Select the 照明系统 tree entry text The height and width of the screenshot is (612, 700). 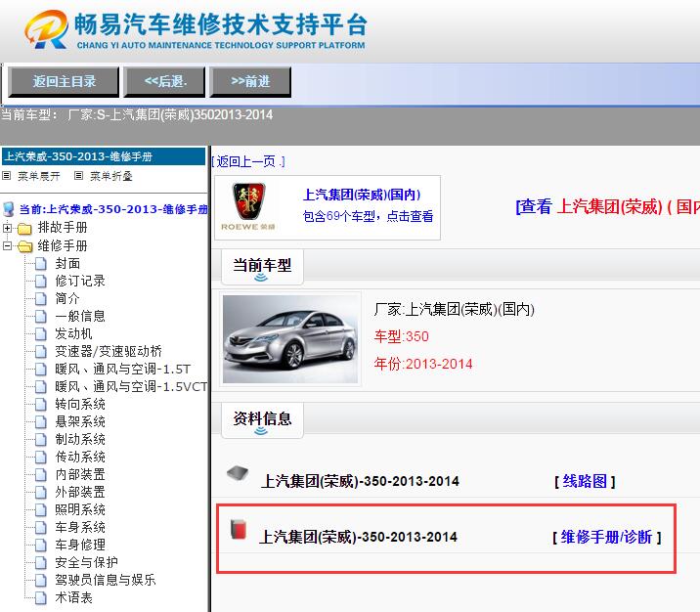[80, 509]
